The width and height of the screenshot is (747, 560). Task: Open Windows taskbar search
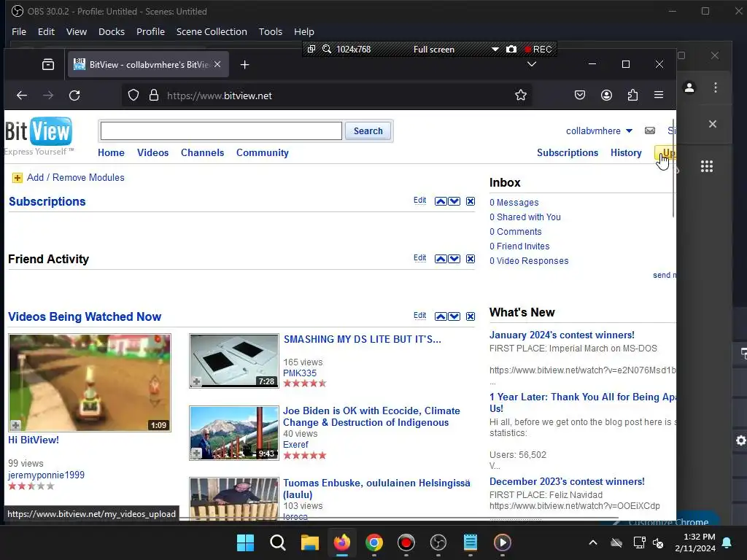pos(278,542)
